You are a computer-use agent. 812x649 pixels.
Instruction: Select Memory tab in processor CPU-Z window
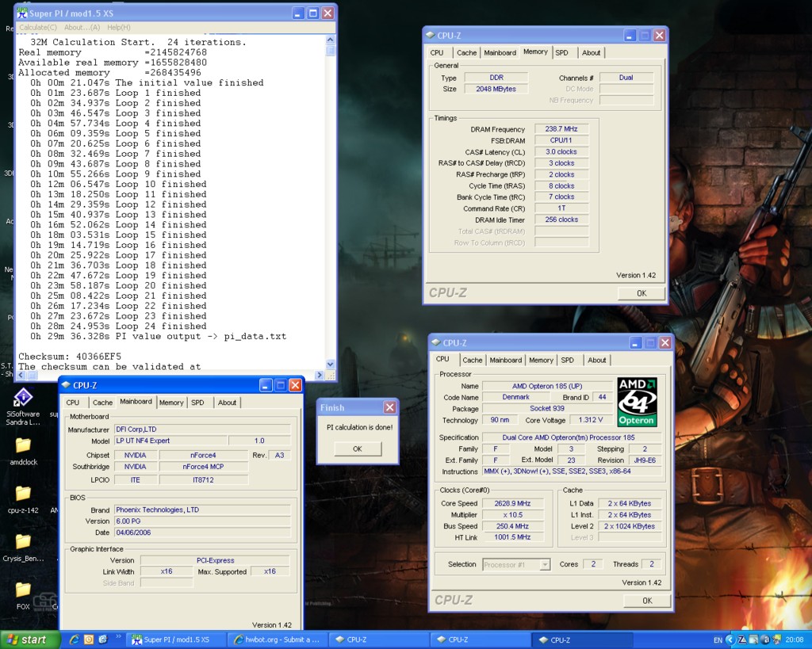pos(541,361)
